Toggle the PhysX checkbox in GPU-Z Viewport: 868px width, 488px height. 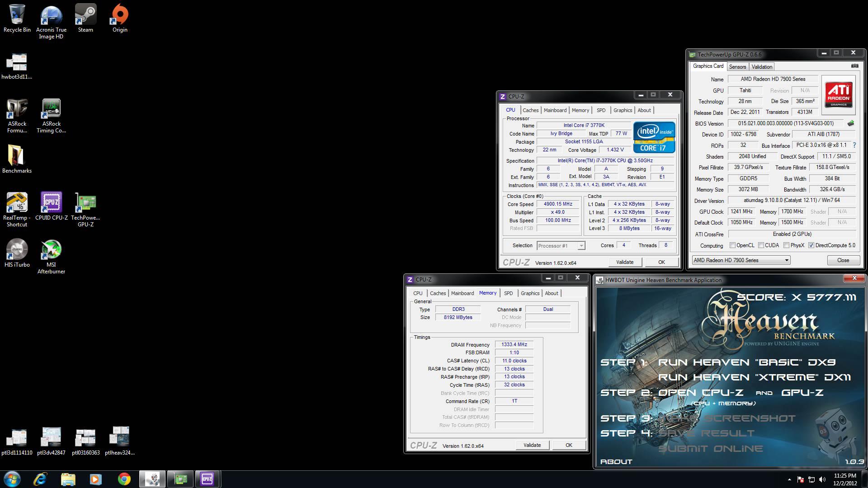(786, 245)
